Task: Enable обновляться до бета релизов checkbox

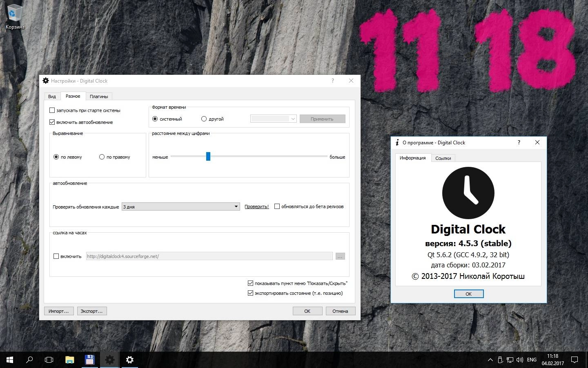Action: coord(309,206)
